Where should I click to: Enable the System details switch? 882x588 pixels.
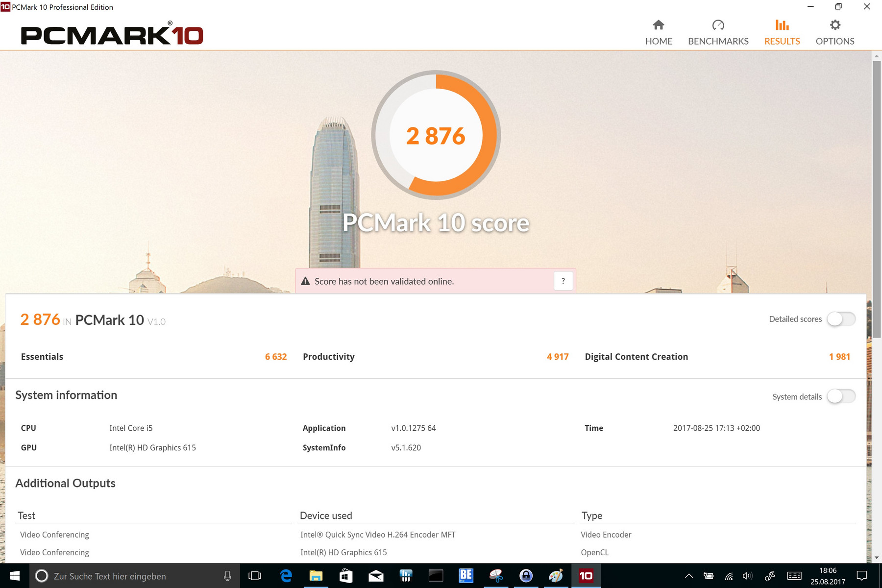[841, 396]
